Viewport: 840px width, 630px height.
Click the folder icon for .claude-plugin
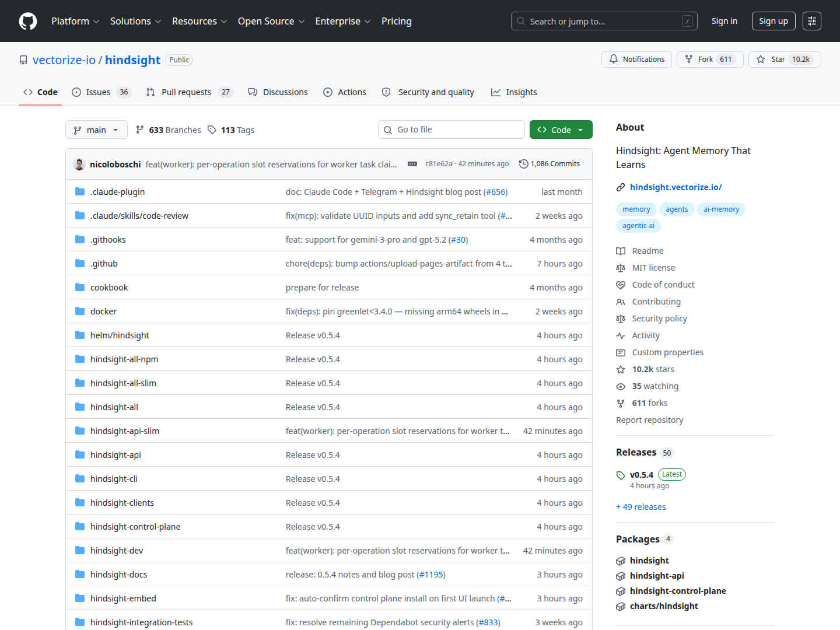click(80, 192)
